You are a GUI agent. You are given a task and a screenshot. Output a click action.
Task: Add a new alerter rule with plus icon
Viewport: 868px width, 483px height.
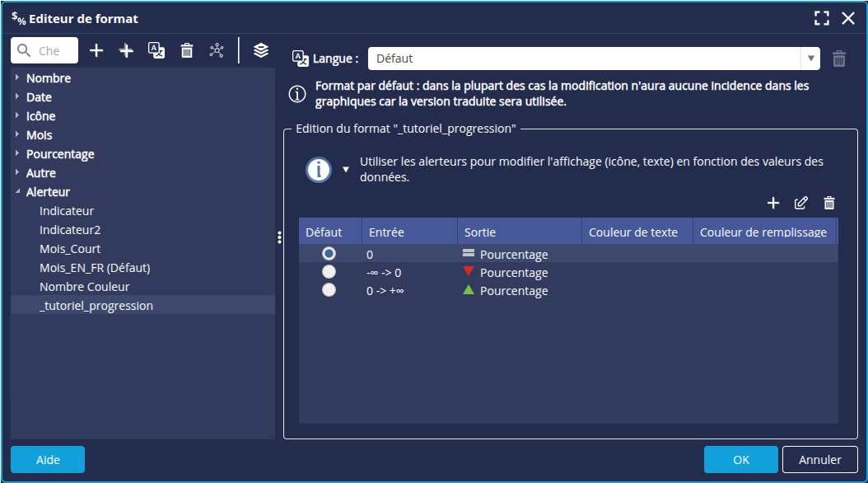(773, 204)
